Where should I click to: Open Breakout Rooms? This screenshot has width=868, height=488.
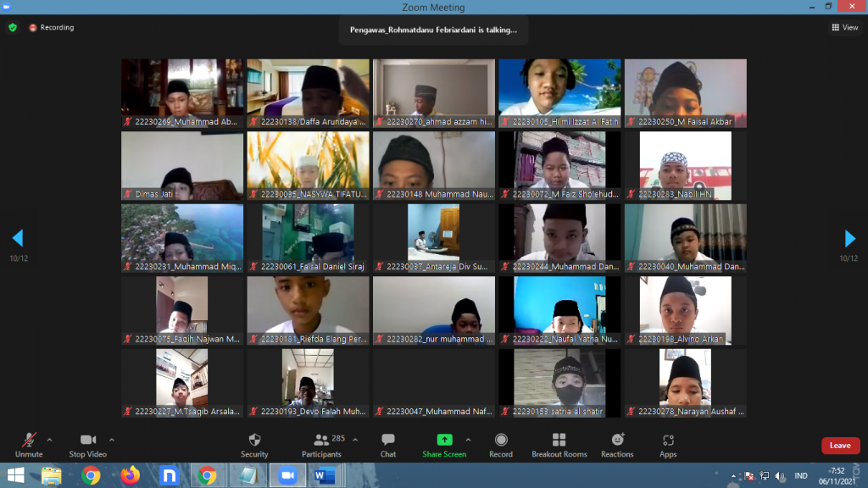point(559,444)
